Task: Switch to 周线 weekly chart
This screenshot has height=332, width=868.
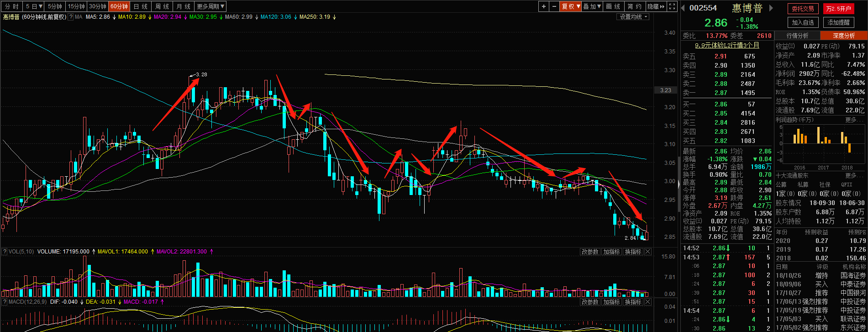Action: pos(162,6)
